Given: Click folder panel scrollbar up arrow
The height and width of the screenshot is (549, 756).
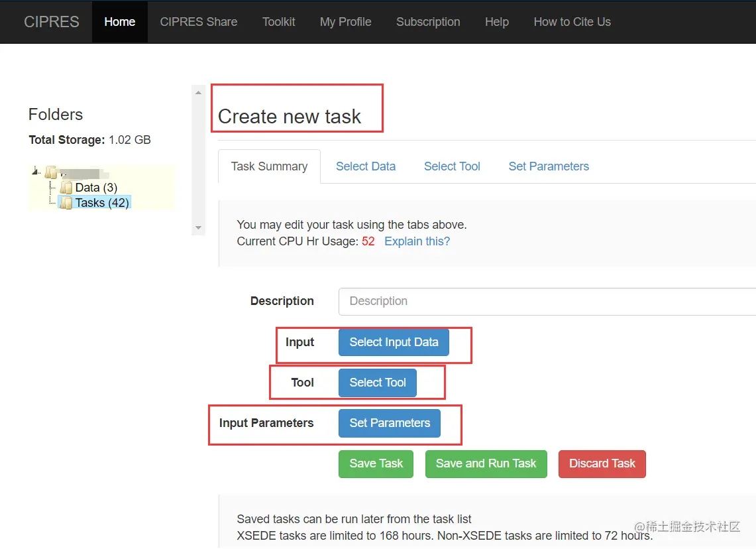Looking at the screenshot, I should coord(198,93).
